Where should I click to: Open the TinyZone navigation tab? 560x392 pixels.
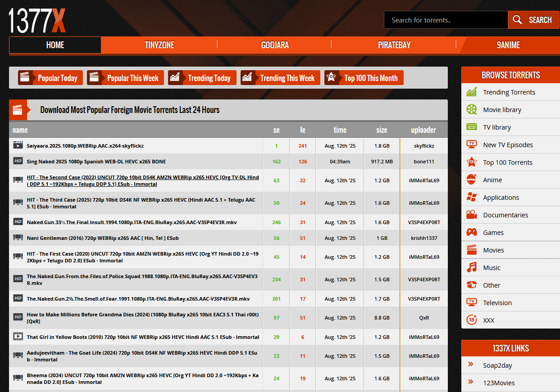pyautogui.click(x=159, y=45)
